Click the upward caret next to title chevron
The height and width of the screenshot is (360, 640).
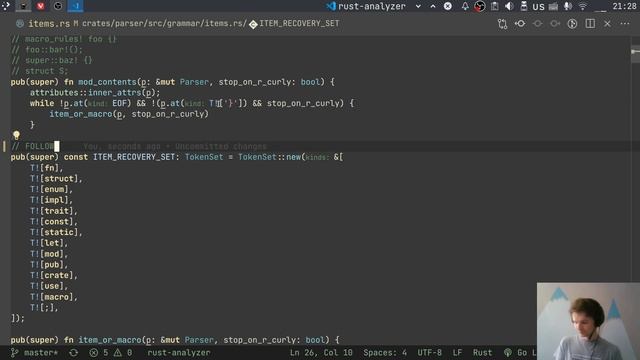[x=433, y=6]
